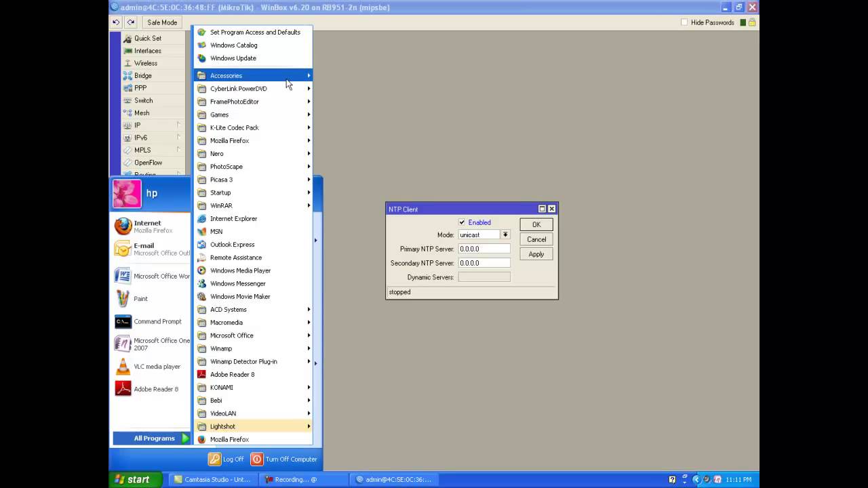This screenshot has height=488, width=868.
Task: Open Outlook Express from the programs list
Action: 253,245
